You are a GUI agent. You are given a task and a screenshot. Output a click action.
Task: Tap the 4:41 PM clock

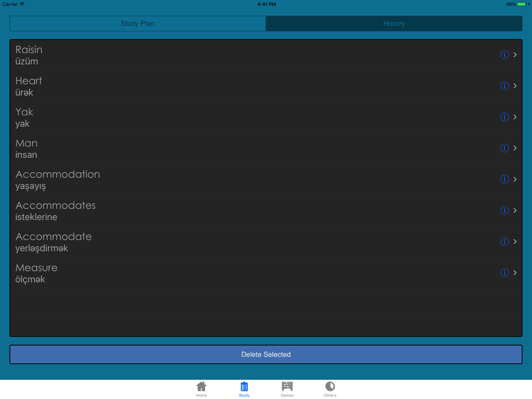(267, 4)
